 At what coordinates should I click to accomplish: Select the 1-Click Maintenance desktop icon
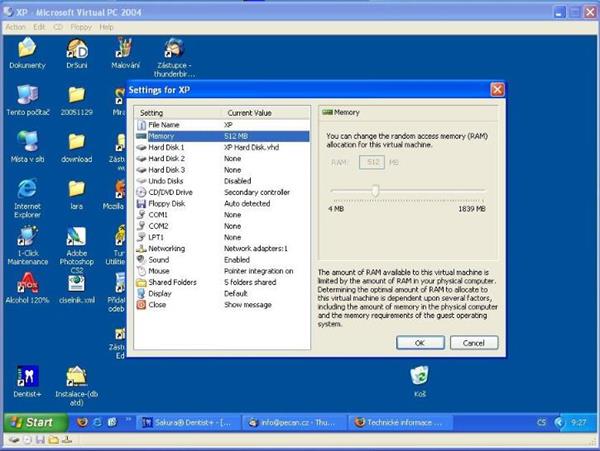pos(28,245)
